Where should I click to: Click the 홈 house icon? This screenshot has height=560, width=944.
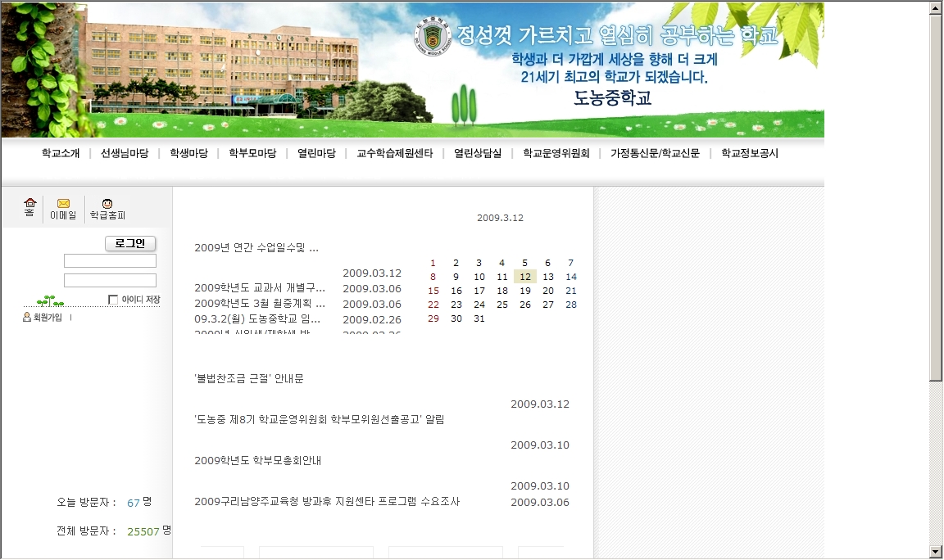(x=29, y=203)
